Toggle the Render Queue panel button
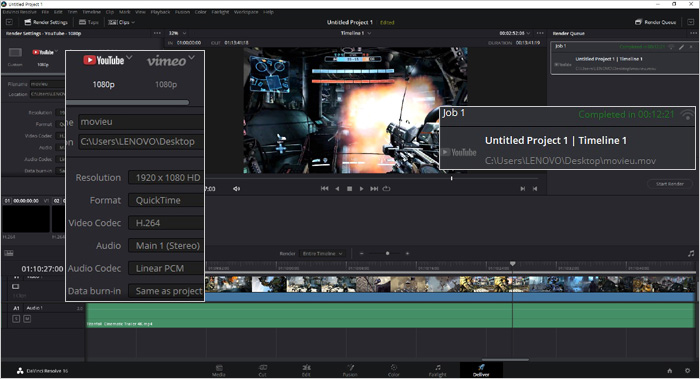The height and width of the screenshot is (379, 700). click(656, 22)
